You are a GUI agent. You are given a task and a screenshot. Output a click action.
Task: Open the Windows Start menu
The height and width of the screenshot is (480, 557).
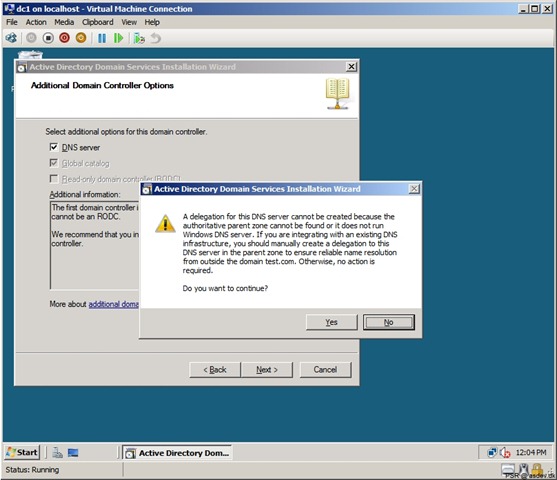click(x=22, y=452)
